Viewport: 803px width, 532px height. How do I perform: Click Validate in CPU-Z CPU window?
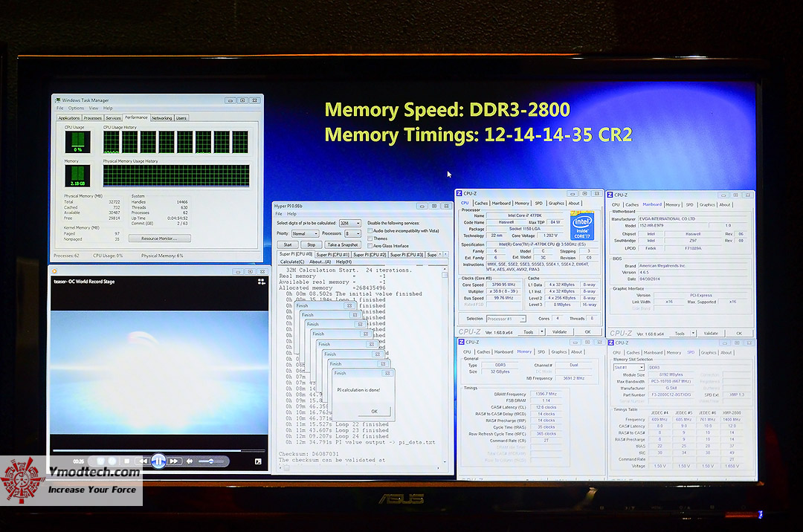[559, 332]
